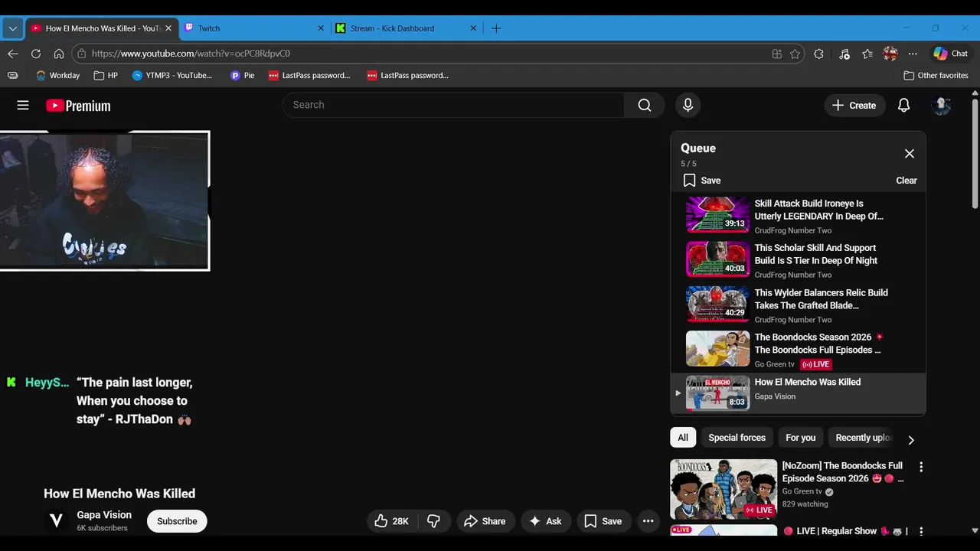Open YouTube notifications bell

[x=903, y=106]
